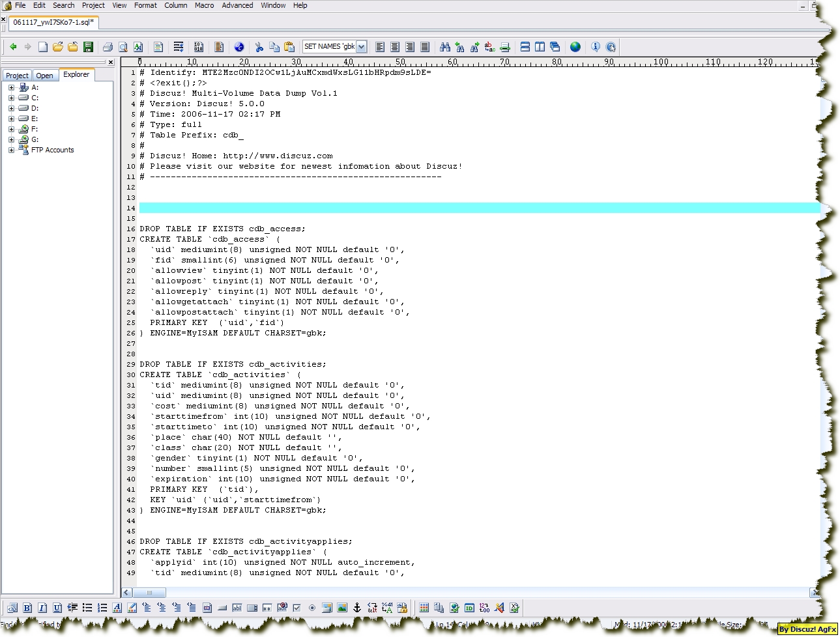Expand drive A: in Explorer tree
This screenshot has width=840, height=637.
pyautogui.click(x=11, y=87)
